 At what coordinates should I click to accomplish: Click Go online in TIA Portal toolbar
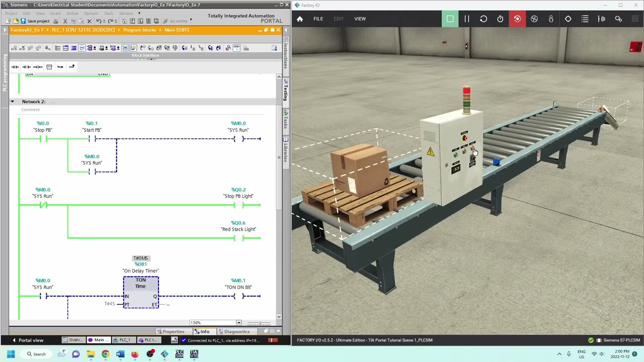pyautogui.click(x=176, y=21)
